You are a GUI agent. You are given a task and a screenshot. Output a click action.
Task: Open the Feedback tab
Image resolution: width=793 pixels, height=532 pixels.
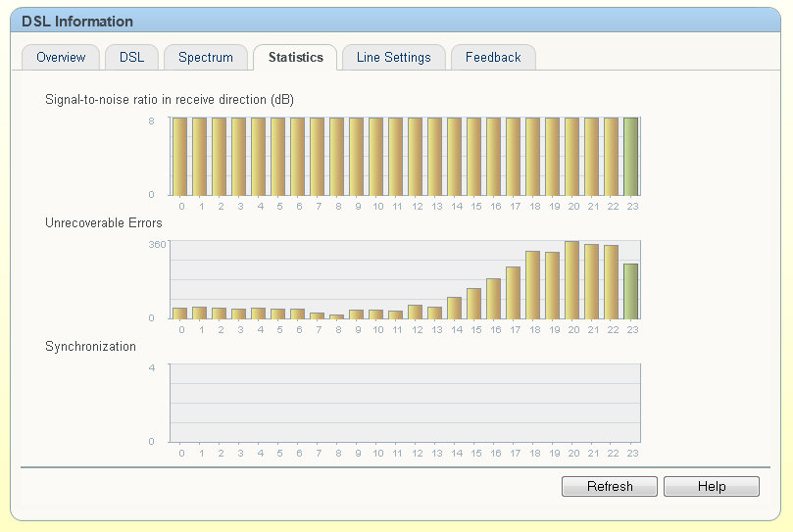pos(493,58)
